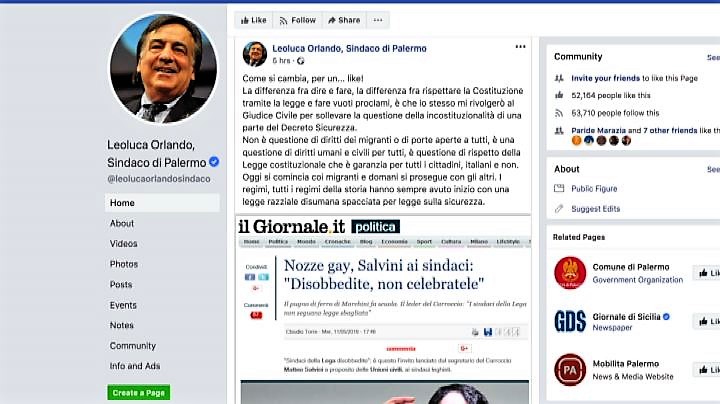Click the Public Figure category icon
This screenshot has height=404, width=720.
(x=559, y=188)
